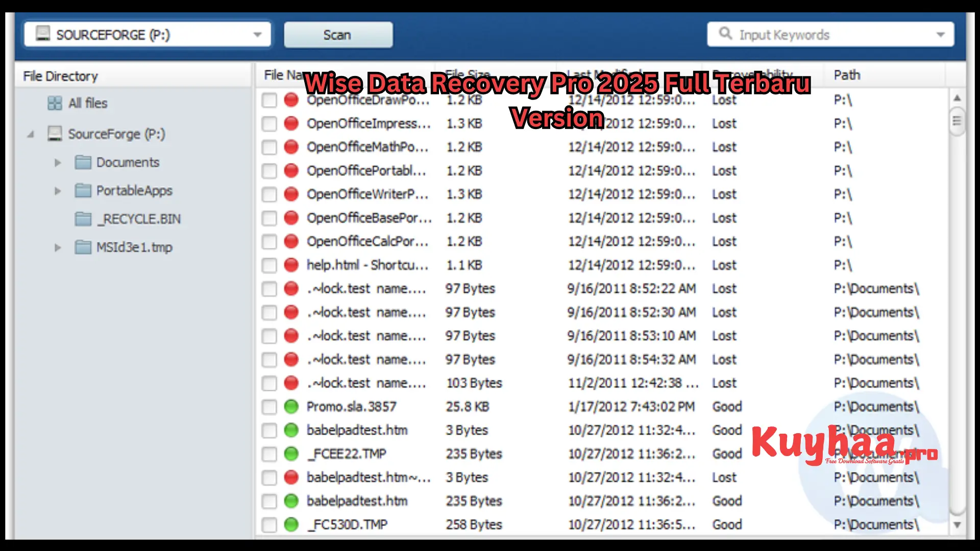Click the All files grid icon
This screenshot has height=551, width=980.
55,103
